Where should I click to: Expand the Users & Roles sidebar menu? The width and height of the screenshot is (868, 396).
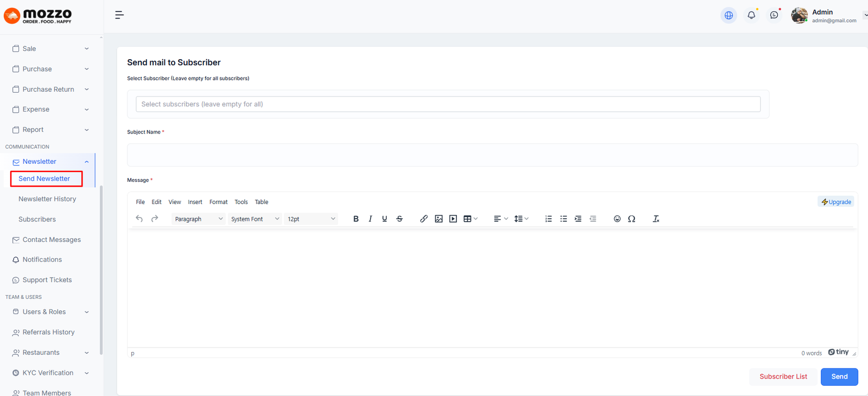click(50, 312)
